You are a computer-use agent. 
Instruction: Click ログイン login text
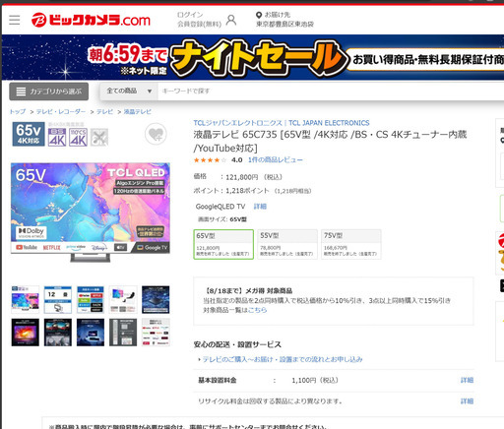190,15
